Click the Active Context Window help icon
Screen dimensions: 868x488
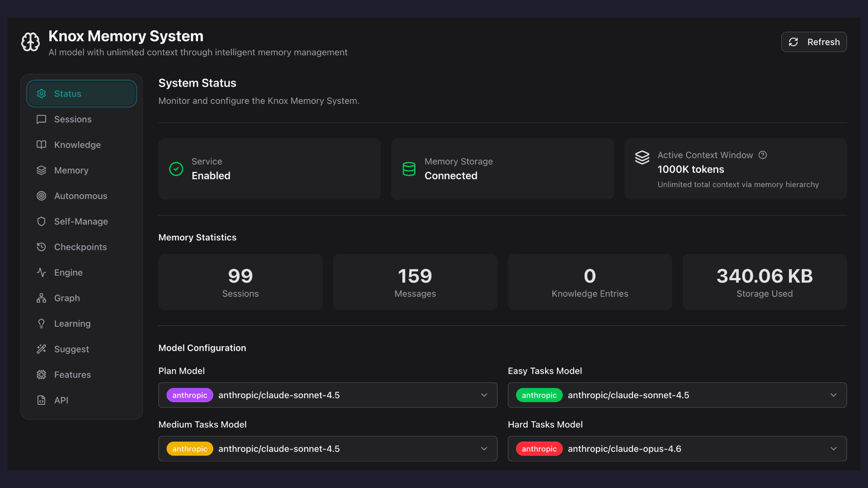(x=763, y=155)
